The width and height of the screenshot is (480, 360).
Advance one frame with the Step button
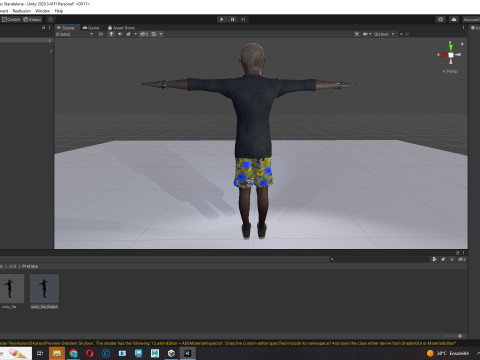[x=243, y=19]
